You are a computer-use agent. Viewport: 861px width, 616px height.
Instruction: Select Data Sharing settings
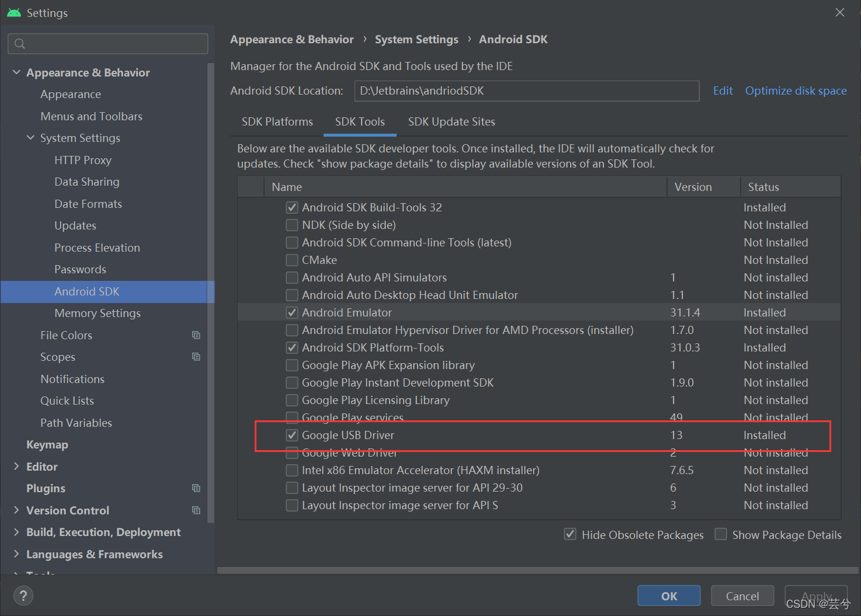click(86, 182)
